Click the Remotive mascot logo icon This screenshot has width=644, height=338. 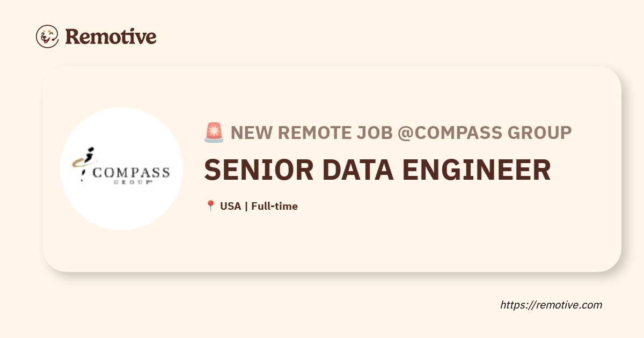47,36
